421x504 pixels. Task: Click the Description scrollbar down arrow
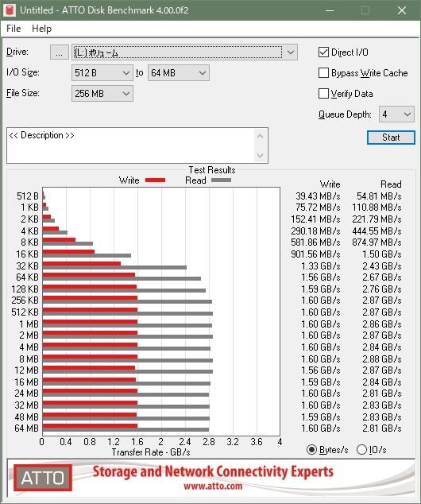pos(261,156)
